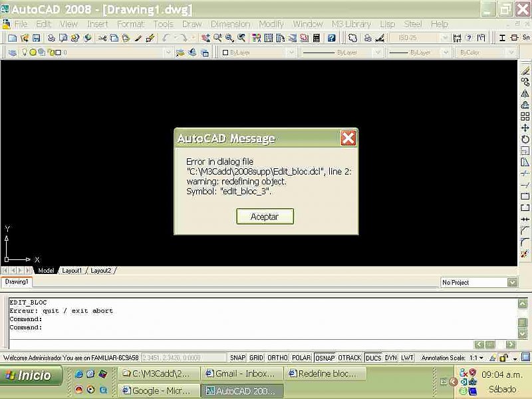Image resolution: width=532 pixels, height=399 pixels.
Task: Toggle GRID display in status bar
Action: [256, 358]
